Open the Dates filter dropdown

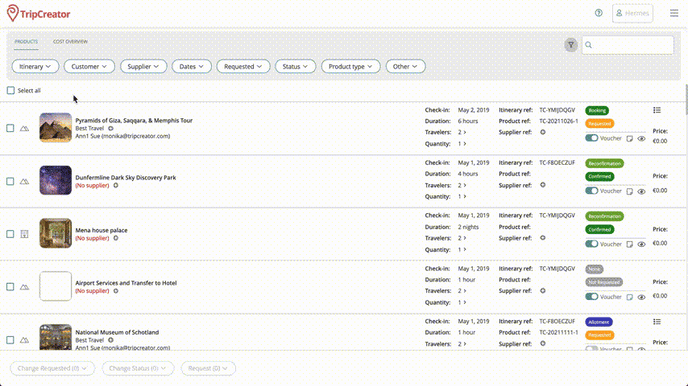pyautogui.click(x=192, y=66)
